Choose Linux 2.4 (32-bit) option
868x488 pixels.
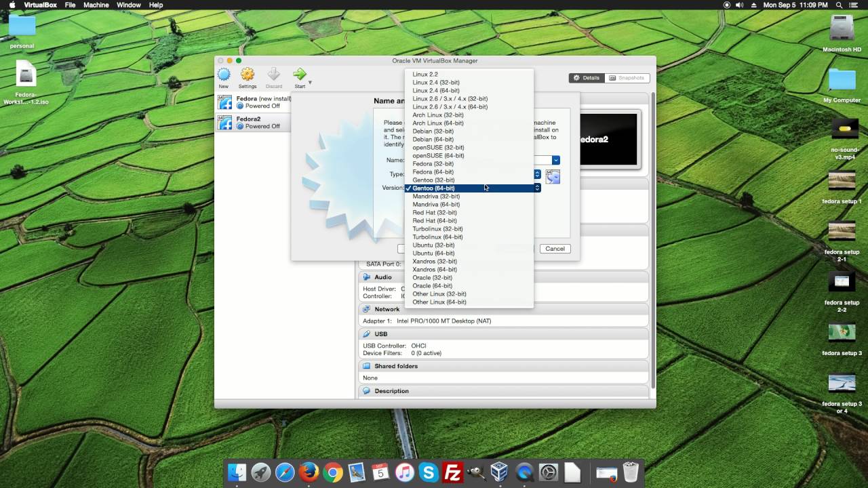click(469, 82)
